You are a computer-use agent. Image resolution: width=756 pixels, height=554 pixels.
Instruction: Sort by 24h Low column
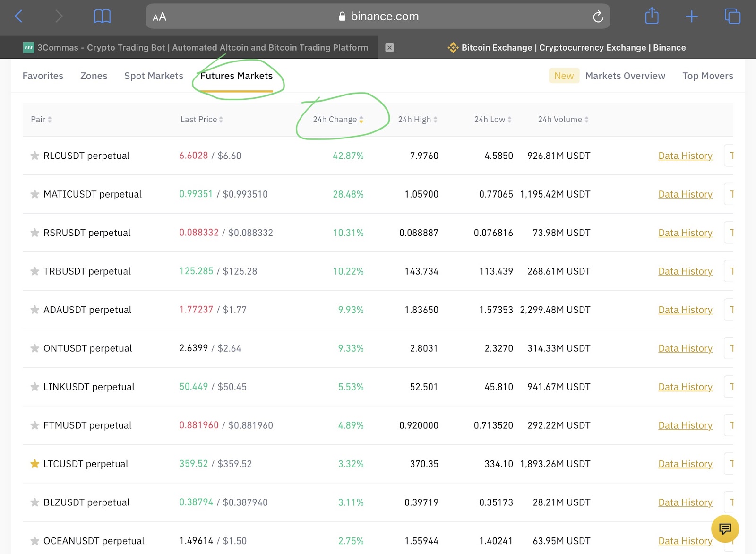pyautogui.click(x=493, y=120)
